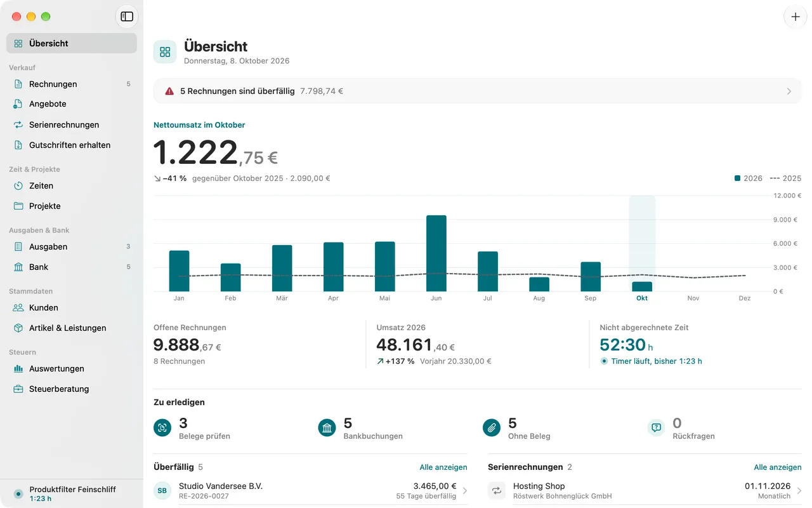The width and height of the screenshot is (812, 508).
Task: Click the Steuerberatung briefcase icon
Action: pyautogui.click(x=18, y=389)
